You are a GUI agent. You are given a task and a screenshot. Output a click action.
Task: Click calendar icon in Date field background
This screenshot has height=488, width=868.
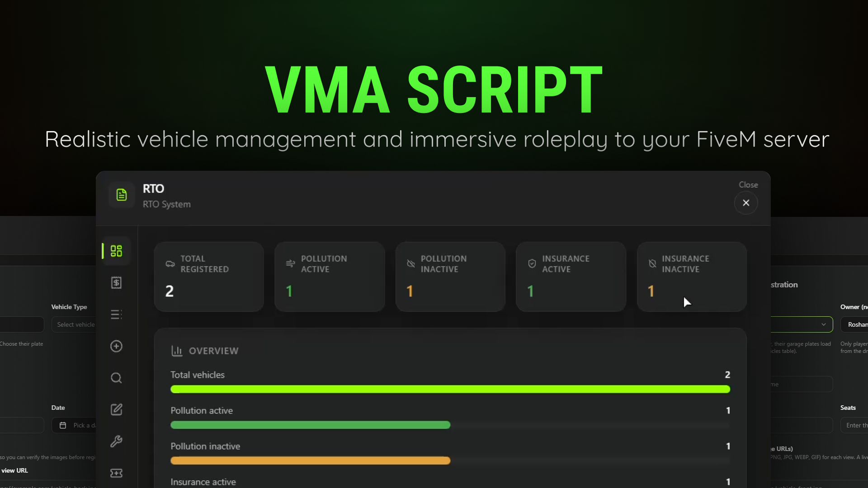63,425
